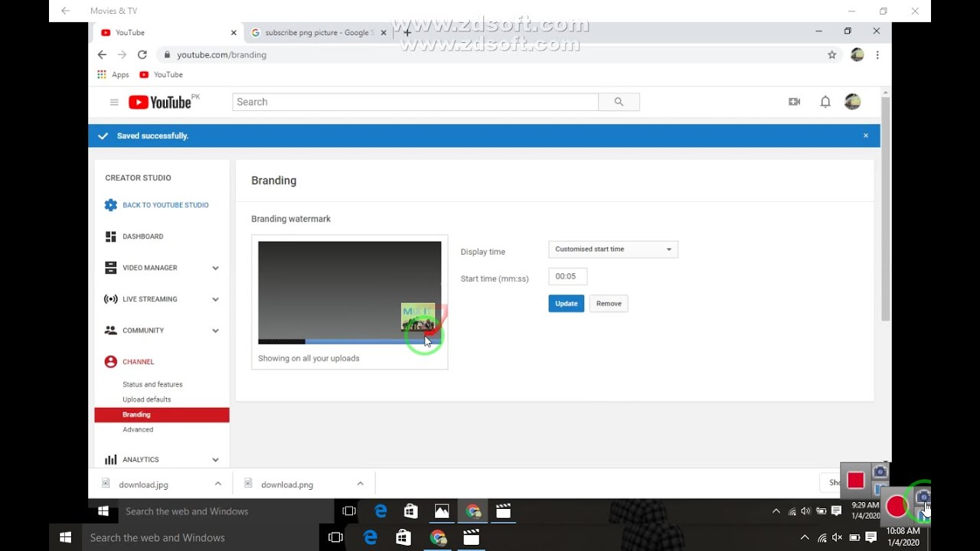
Task: Click the Remove watermark button
Action: tap(609, 304)
